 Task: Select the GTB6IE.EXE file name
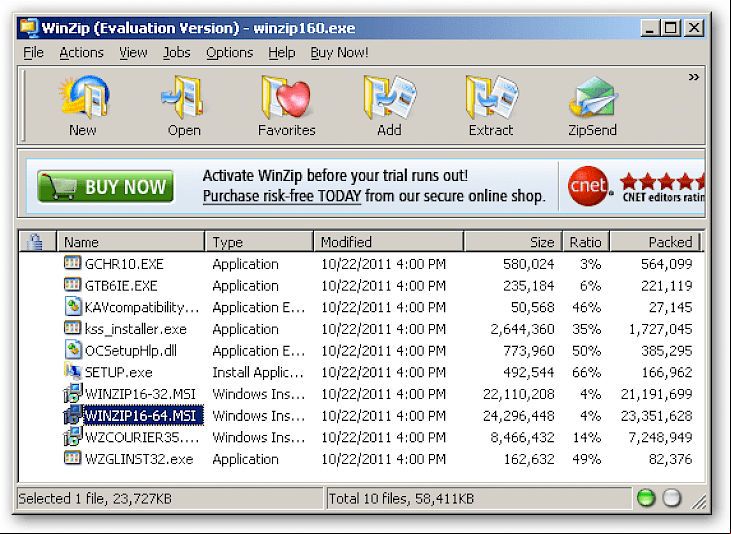121,285
